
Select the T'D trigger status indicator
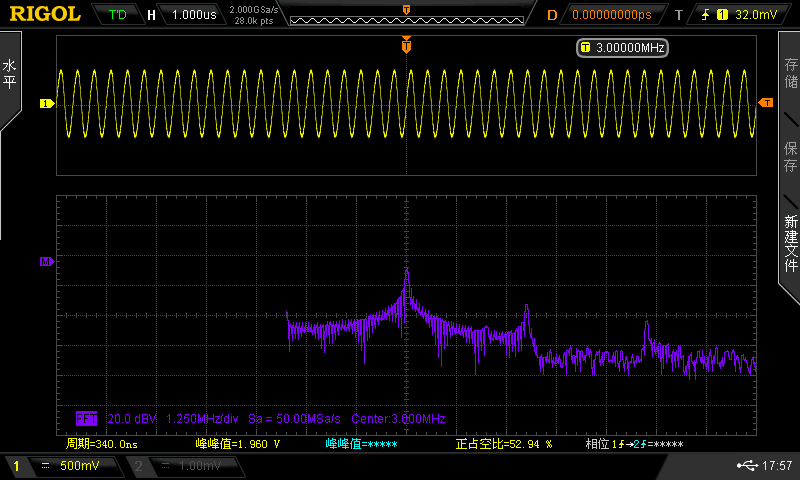pos(117,15)
